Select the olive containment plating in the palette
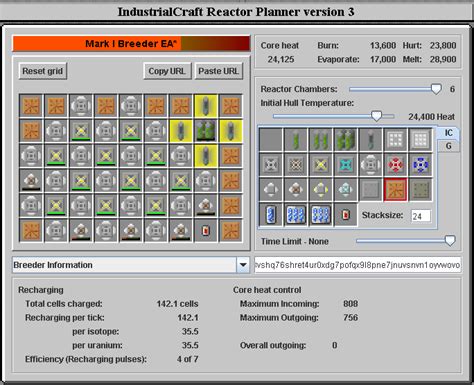Image resolution: width=474 pixels, height=385 pixels. [420, 189]
